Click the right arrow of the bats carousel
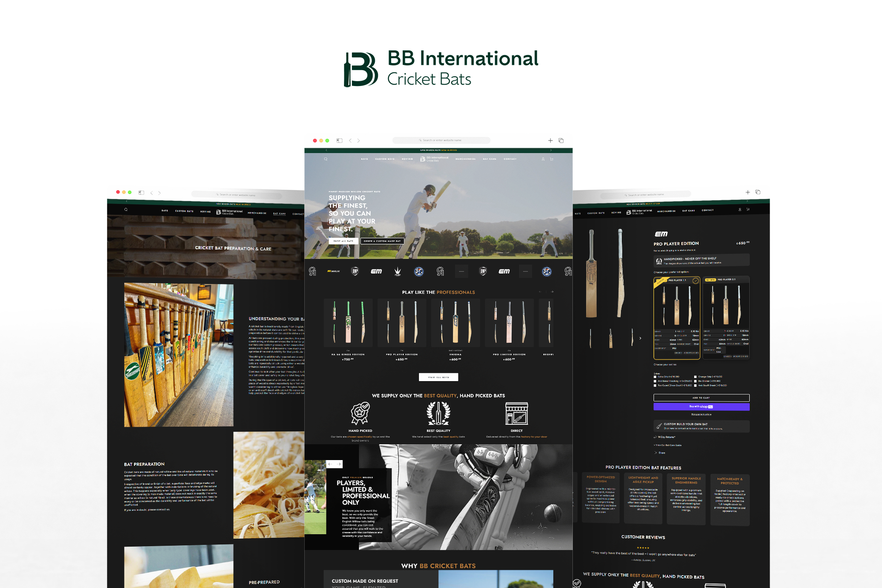This screenshot has width=882, height=588. pos(553,292)
